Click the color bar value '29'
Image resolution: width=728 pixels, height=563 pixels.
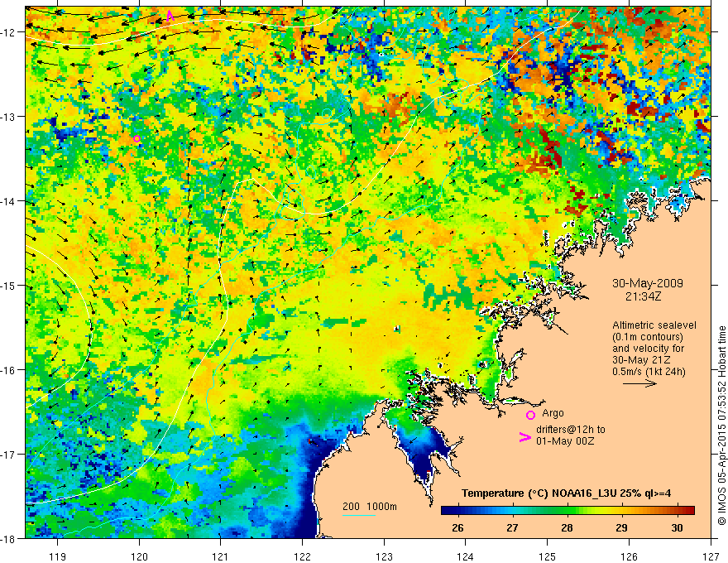click(621, 527)
